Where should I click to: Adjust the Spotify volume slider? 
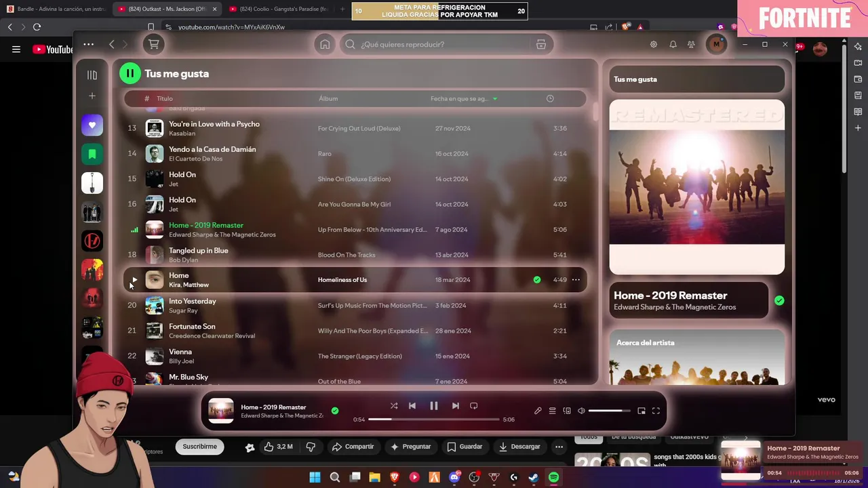[x=610, y=411]
